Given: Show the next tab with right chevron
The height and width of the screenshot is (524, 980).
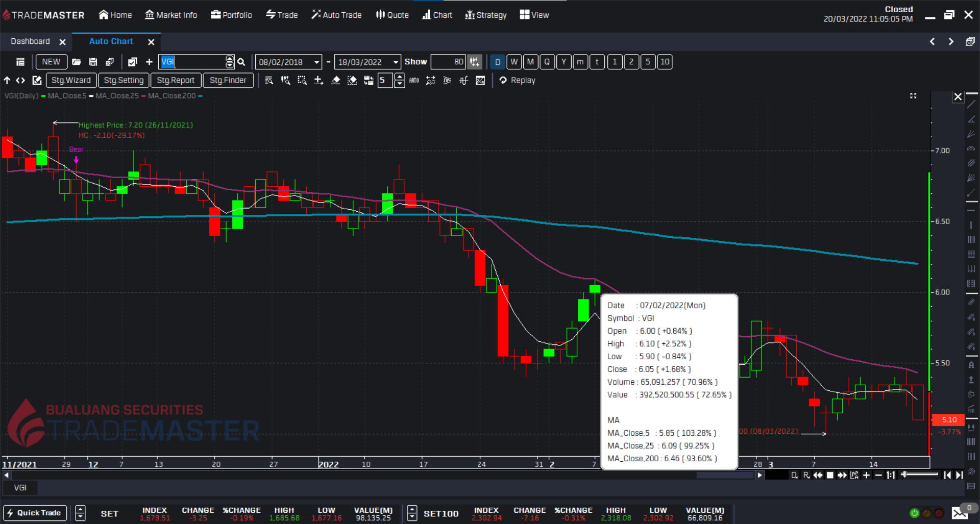Looking at the screenshot, I should [951, 41].
